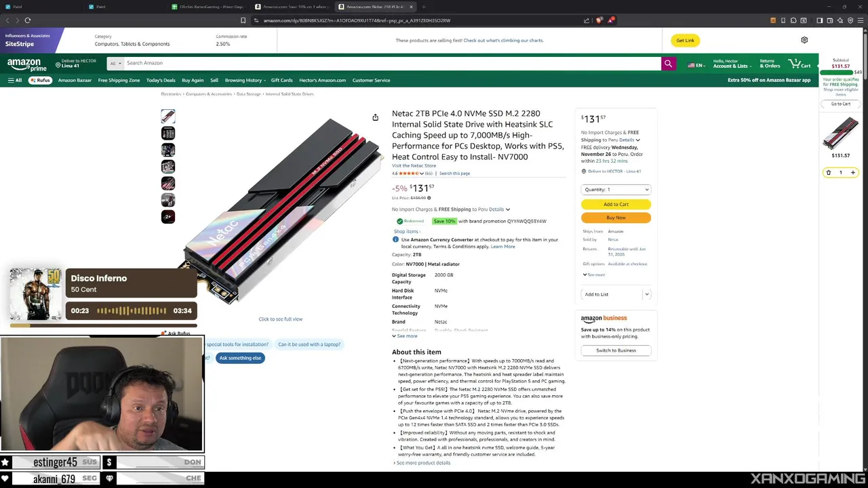Click the Get Link button
868x488 pixels.
[x=685, y=40]
